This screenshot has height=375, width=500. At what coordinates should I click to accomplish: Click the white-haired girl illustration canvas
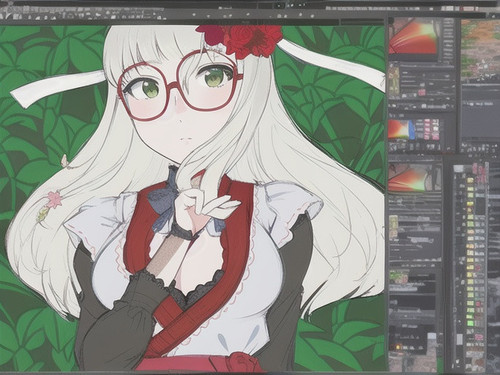point(193,198)
